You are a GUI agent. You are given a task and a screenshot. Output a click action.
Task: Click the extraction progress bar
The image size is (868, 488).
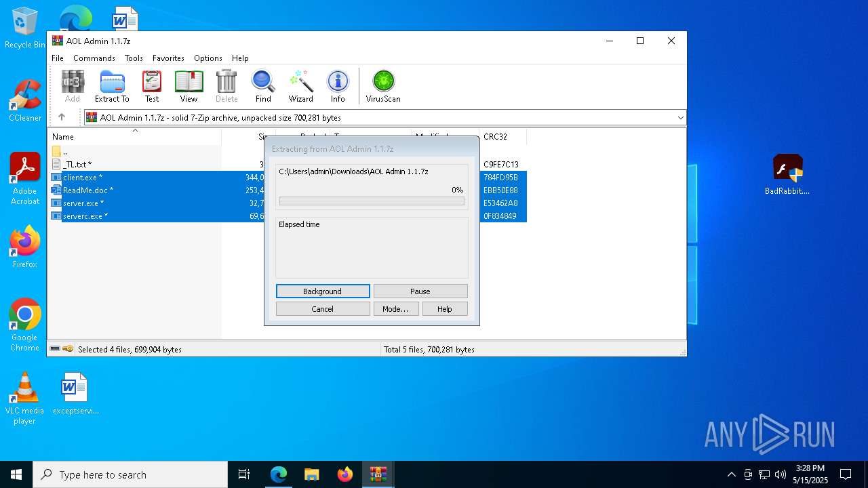(x=372, y=201)
